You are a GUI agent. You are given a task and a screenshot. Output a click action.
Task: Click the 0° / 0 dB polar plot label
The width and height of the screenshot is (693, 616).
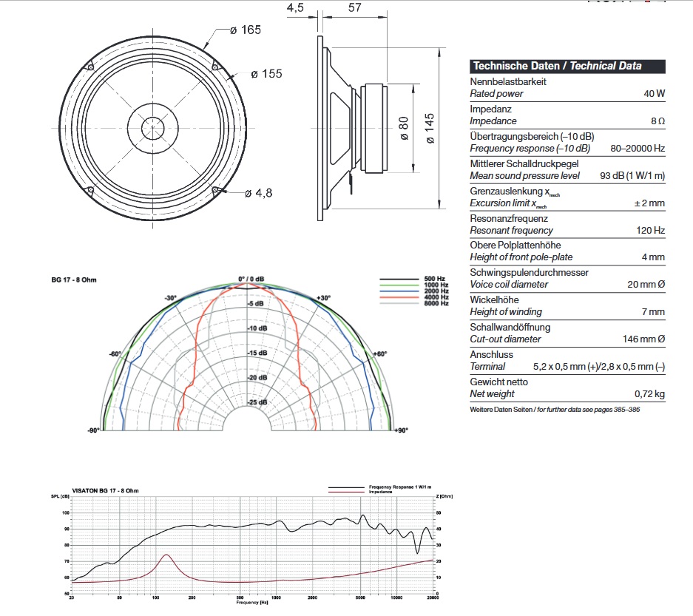[x=251, y=279]
